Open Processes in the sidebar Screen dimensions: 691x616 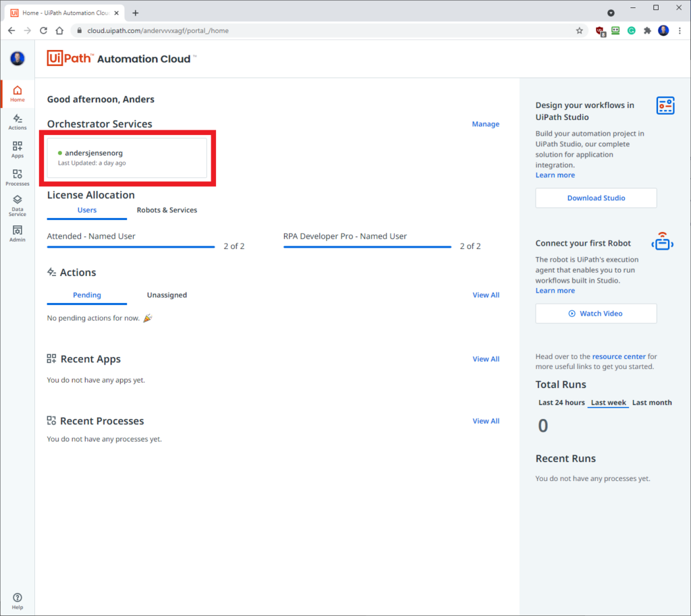(17, 177)
